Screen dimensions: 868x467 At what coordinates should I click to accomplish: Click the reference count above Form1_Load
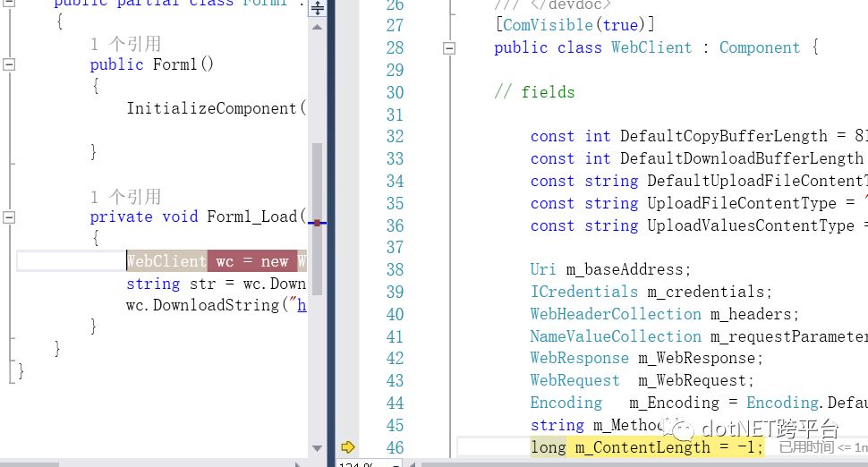(125, 197)
